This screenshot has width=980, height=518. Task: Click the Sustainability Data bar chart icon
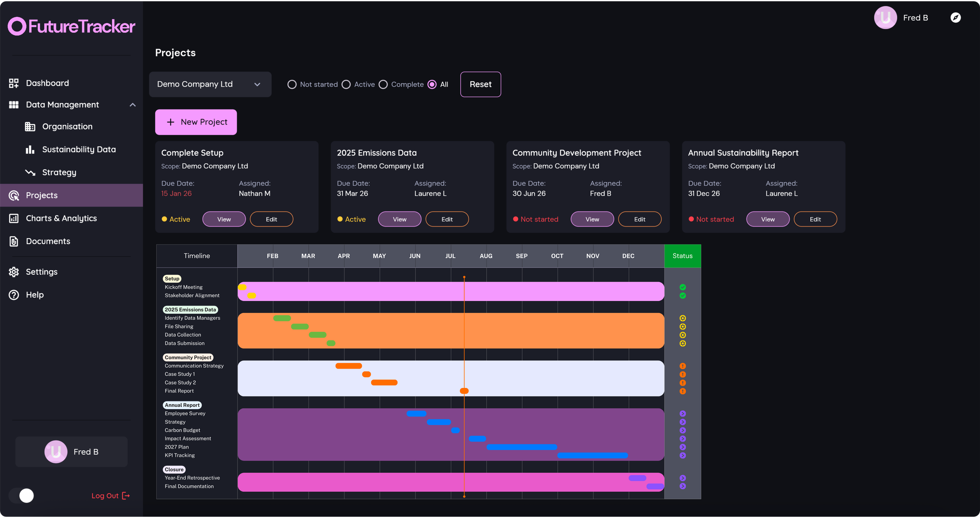pos(30,149)
